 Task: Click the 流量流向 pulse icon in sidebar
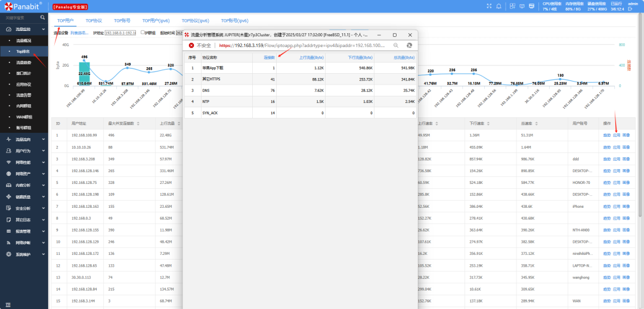coord(8,139)
